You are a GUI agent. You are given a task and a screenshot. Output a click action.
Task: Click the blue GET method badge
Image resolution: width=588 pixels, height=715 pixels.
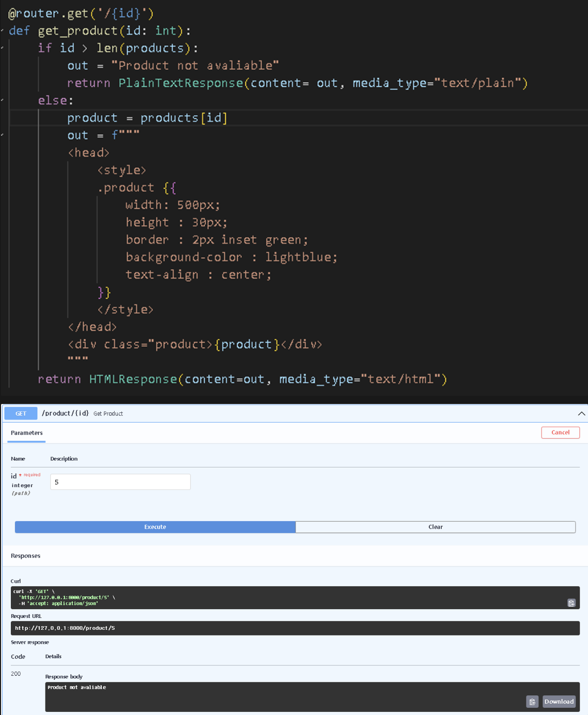click(21, 413)
